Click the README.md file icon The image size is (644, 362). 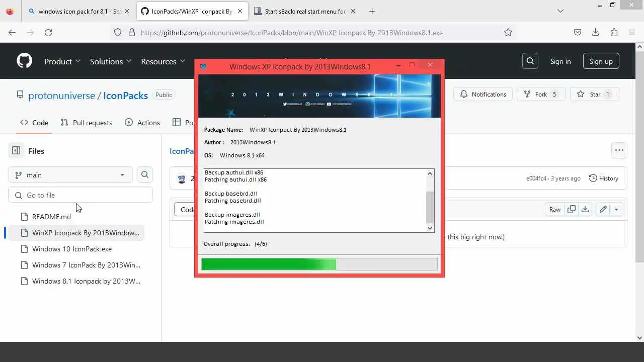pyautogui.click(x=24, y=217)
